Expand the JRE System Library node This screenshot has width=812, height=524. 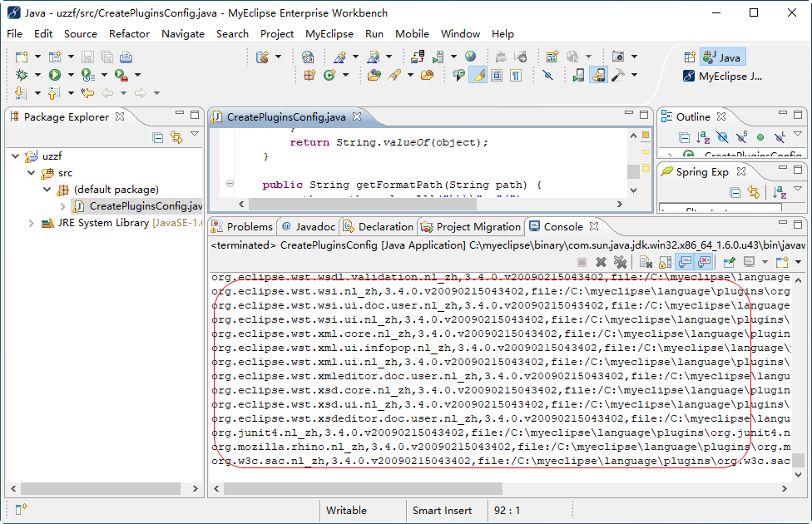pos(32,223)
